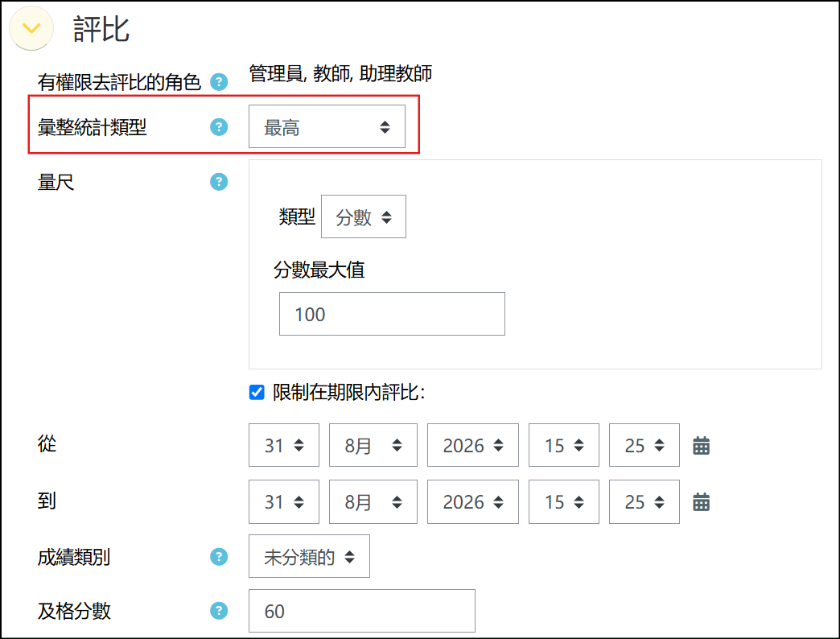Open the 從 minute dropdown

coord(644,445)
